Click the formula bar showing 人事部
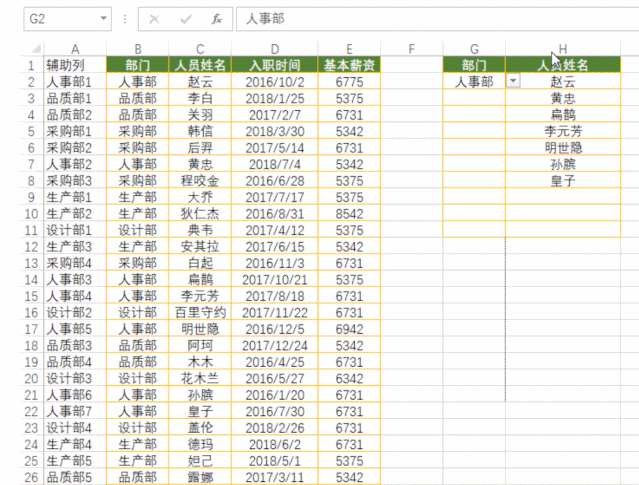This screenshot has height=485, width=639. click(x=437, y=19)
